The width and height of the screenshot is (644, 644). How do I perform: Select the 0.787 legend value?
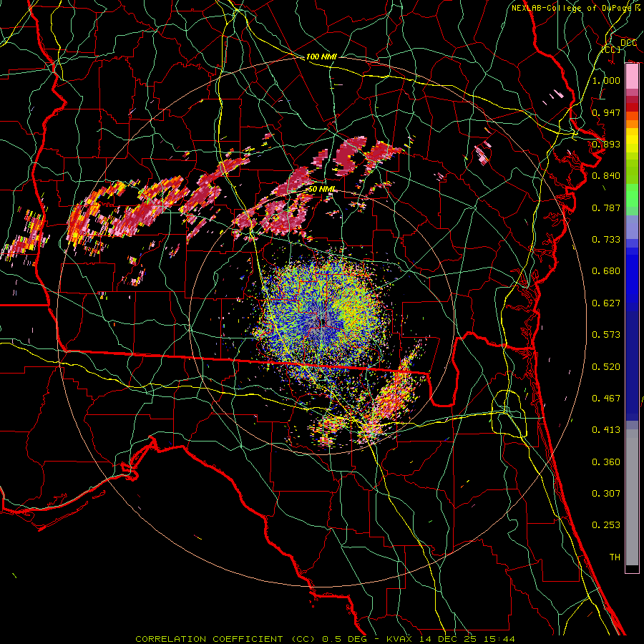606,208
